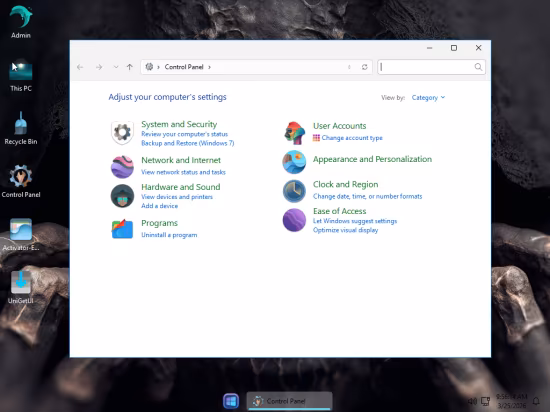
Task: Switch to Control Panel taskbar item
Action: [289, 401]
